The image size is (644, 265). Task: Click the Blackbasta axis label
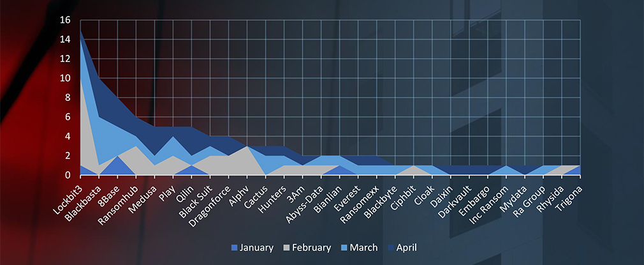pyautogui.click(x=84, y=202)
